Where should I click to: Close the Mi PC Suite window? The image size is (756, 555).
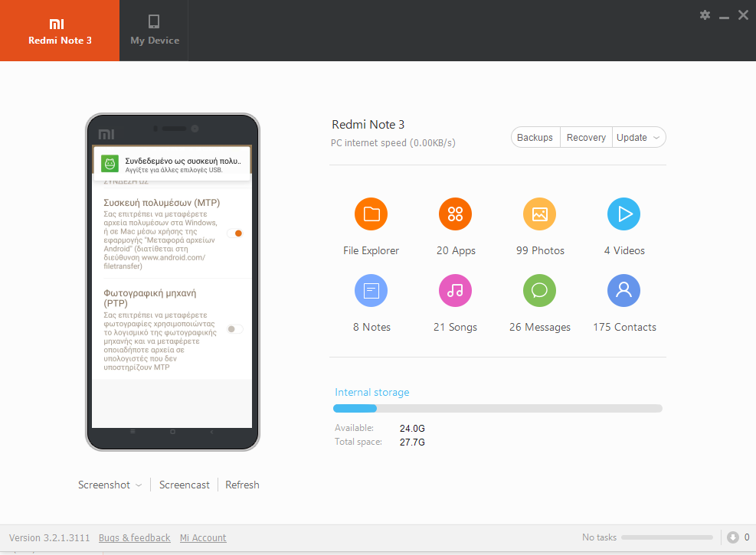tap(744, 15)
